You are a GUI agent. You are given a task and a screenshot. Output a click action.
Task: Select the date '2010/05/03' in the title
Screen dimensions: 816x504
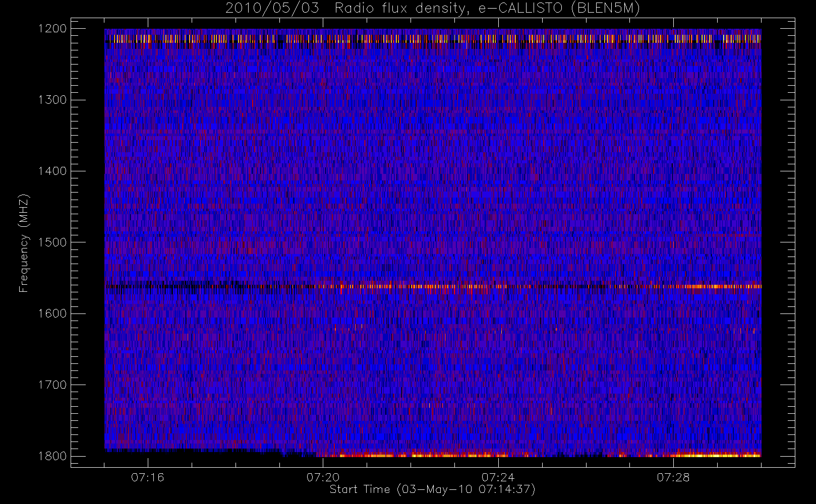point(272,8)
